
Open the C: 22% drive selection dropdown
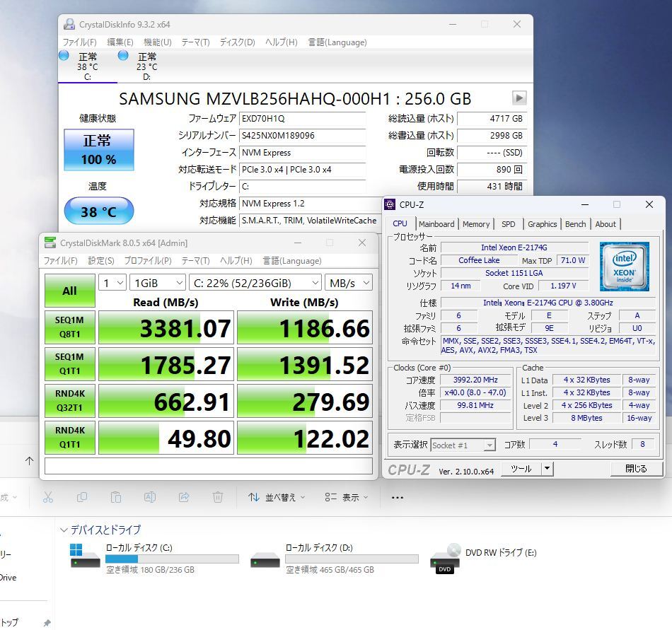tap(255, 283)
